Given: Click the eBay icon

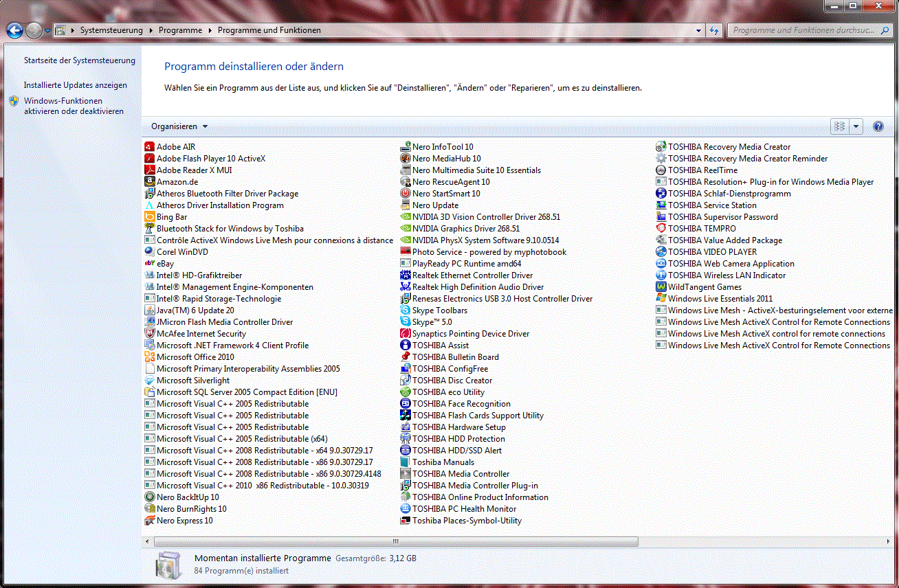Looking at the screenshot, I should (x=150, y=264).
